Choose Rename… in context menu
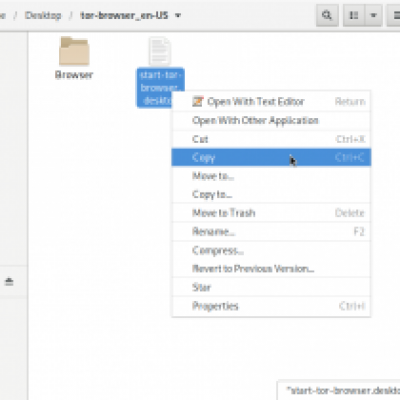400x400 pixels. tap(271, 231)
